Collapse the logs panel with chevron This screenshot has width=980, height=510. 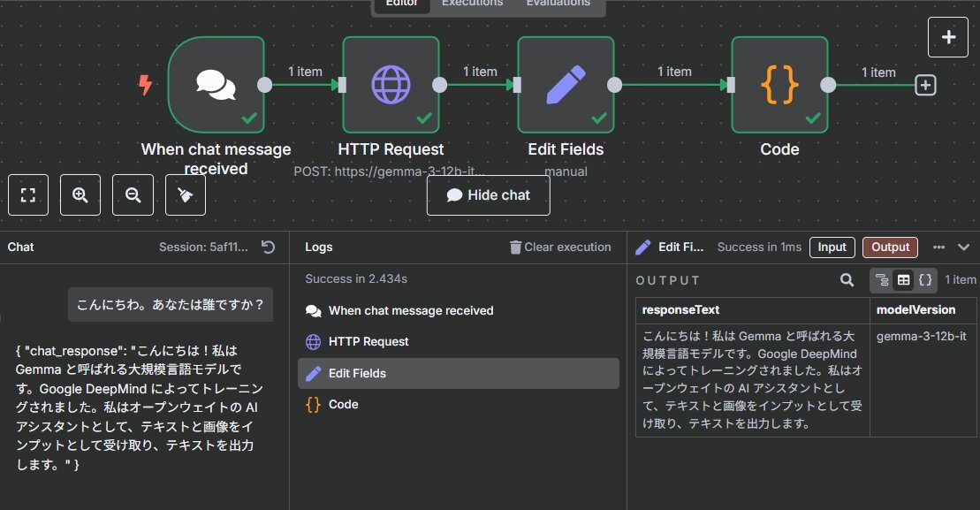click(x=963, y=247)
